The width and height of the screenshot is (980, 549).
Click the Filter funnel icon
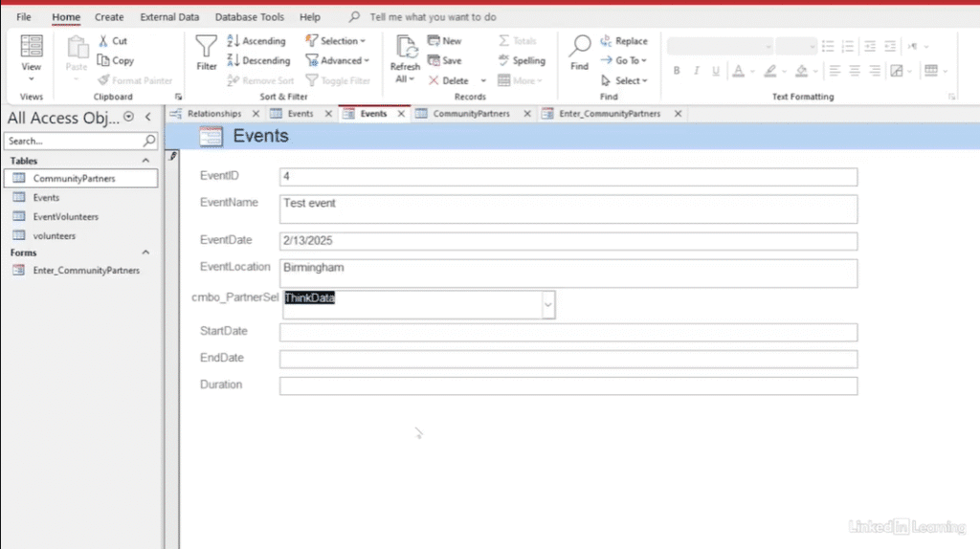[207, 53]
